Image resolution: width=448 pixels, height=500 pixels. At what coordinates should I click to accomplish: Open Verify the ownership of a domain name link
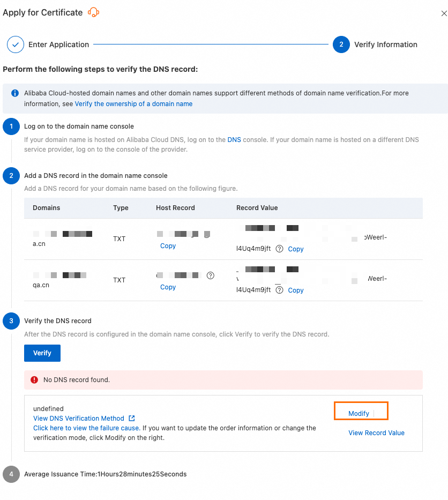coord(133,103)
